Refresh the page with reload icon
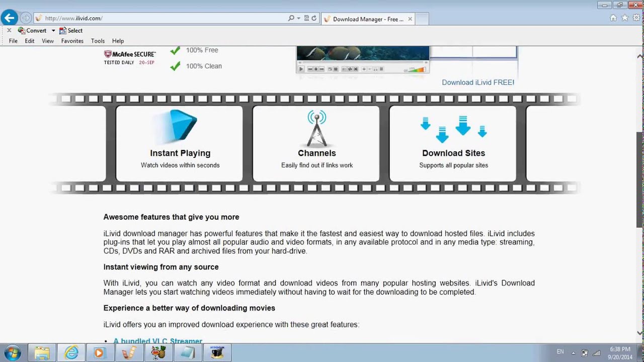 point(314,18)
